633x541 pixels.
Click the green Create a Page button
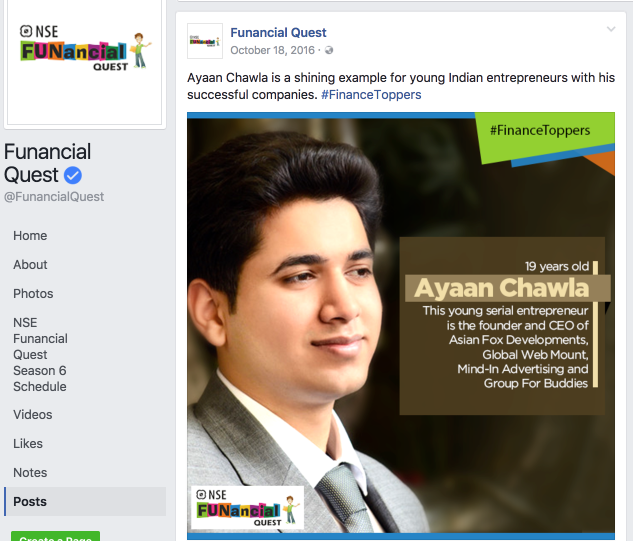[55, 536]
